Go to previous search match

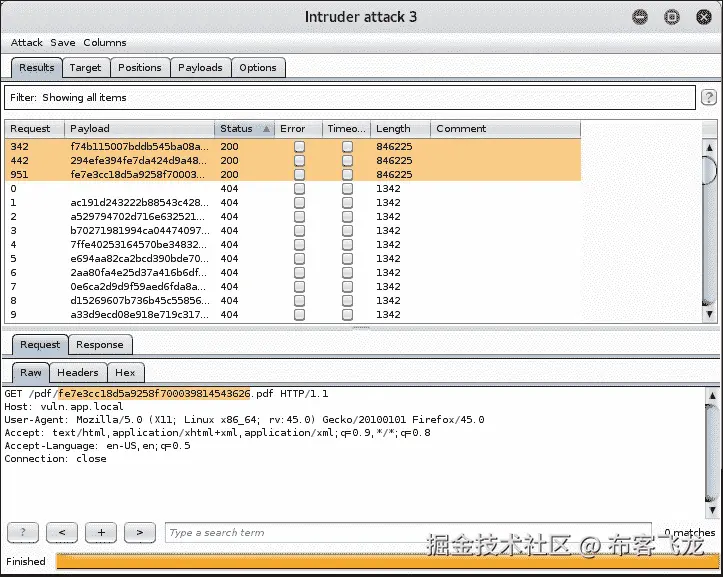click(x=62, y=533)
